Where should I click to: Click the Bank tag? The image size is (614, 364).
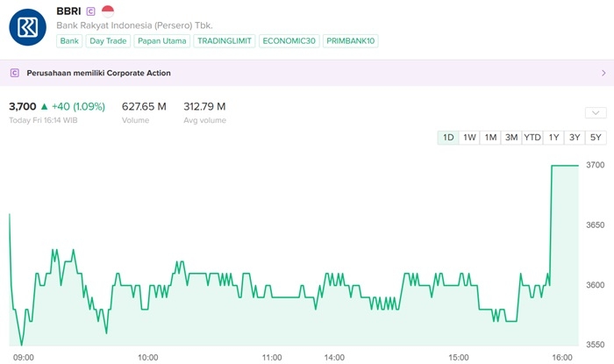coord(69,41)
